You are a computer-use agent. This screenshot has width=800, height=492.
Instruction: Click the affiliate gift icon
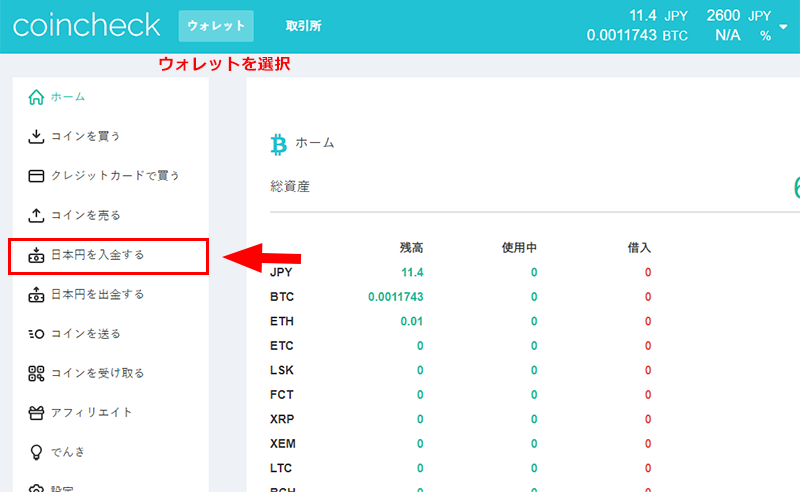click(x=36, y=412)
